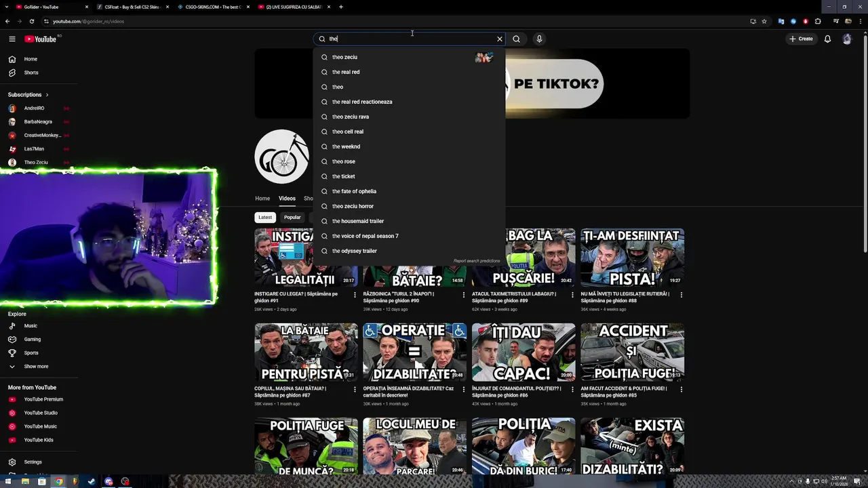The height and width of the screenshot is (488, 868).
Task: Select the 'theo zeciu' search suggestion
Action: pos(409,57)
